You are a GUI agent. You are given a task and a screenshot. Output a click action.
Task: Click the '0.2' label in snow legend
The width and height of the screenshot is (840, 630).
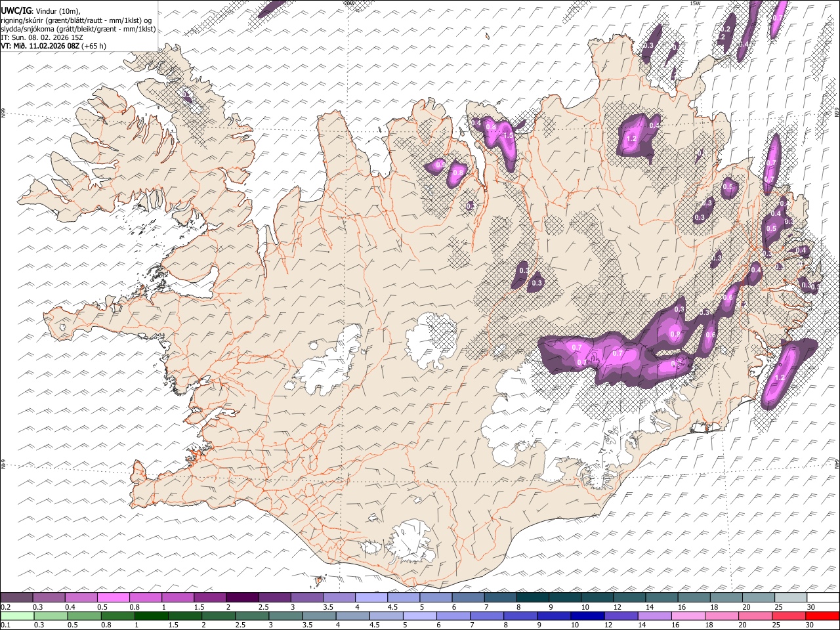(x=5, y=607)
